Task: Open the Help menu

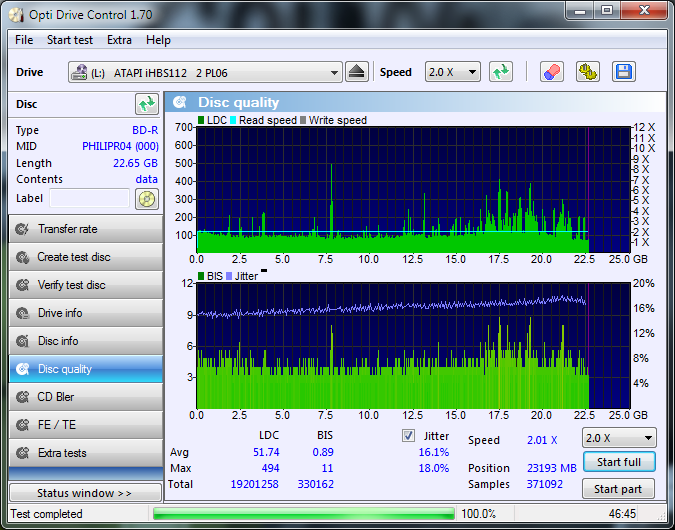Action: (158, 40)
